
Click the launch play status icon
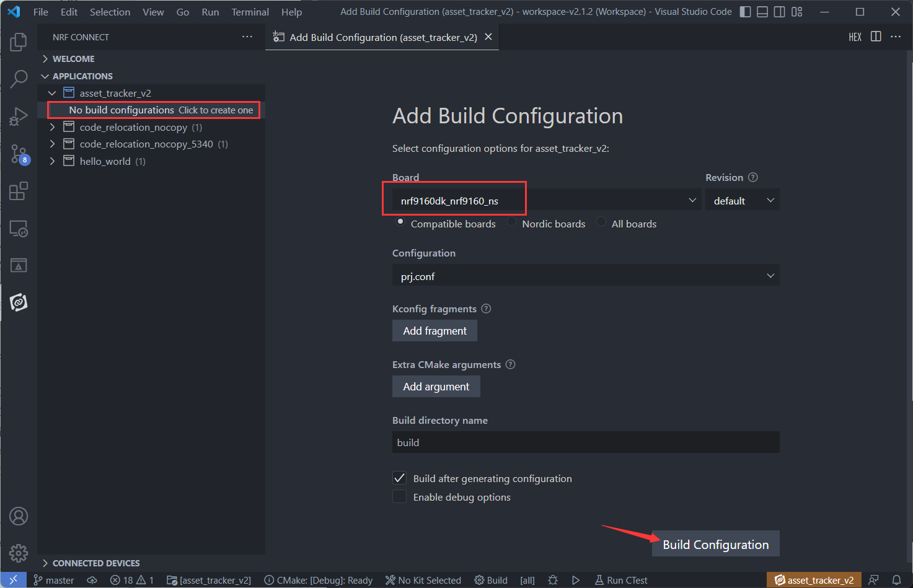point(576,580)
